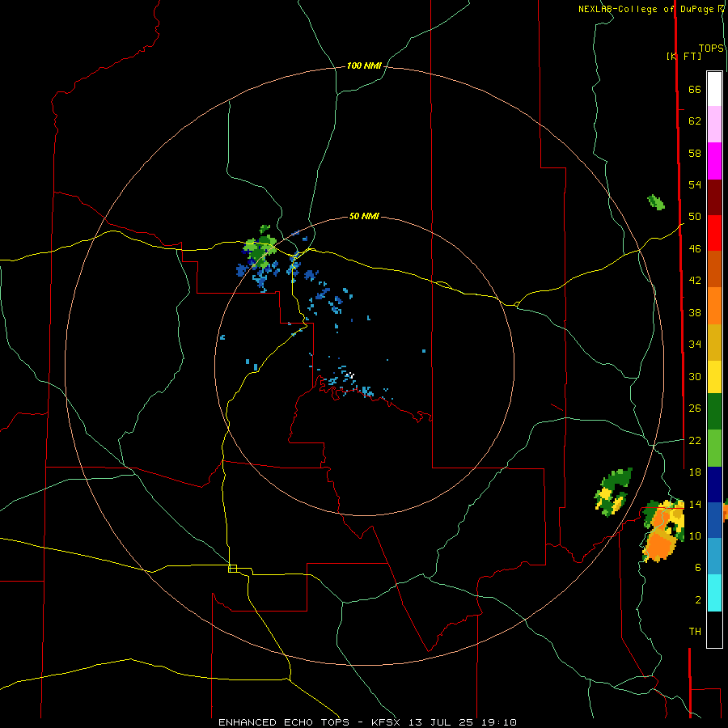Click the ENHANCED ECHO TOPS title text
The width and height of the screenshot is (728, 728).
tap(284, 722)
